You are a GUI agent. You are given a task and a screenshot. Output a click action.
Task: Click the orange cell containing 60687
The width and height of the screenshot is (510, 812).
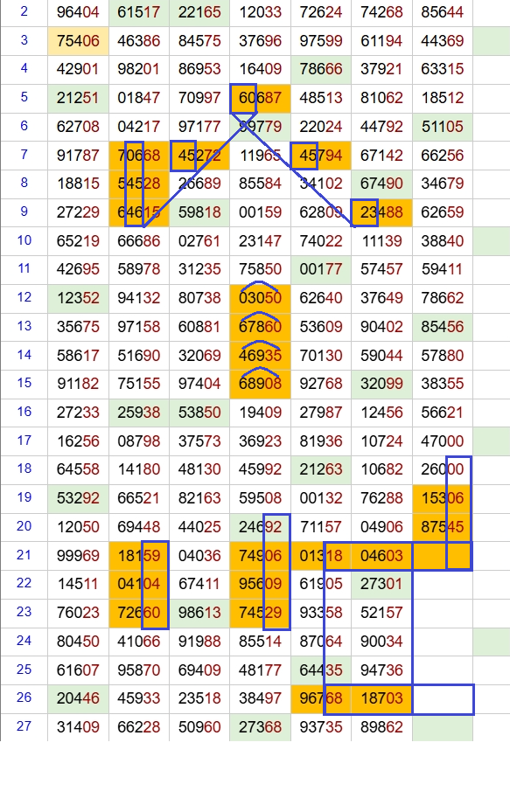tap(260, 98)
